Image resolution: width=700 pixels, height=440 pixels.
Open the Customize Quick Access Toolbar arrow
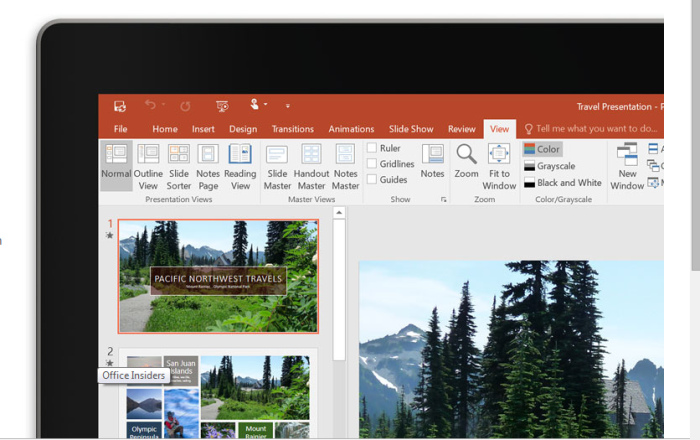coord(288,106)
